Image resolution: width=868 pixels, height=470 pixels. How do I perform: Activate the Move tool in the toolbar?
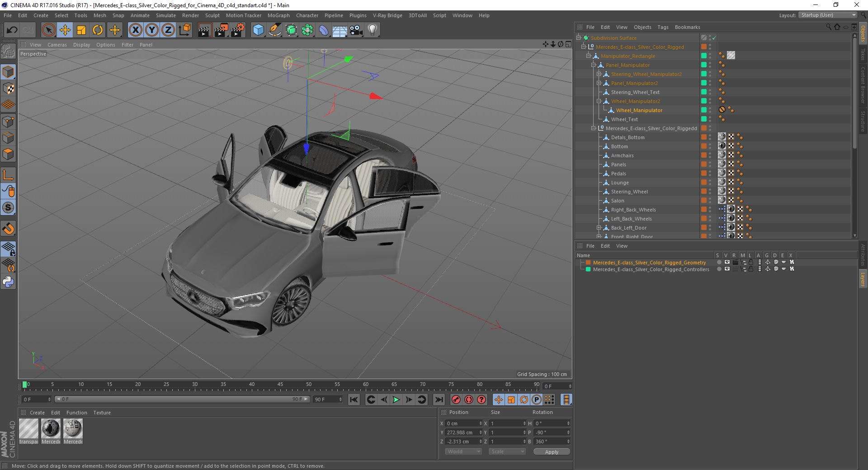tap(65, 30)
